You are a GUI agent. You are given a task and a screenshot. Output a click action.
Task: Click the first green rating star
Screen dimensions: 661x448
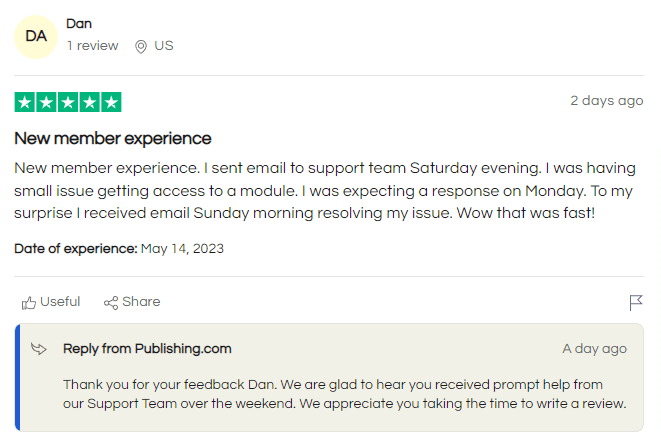point(25,102)
